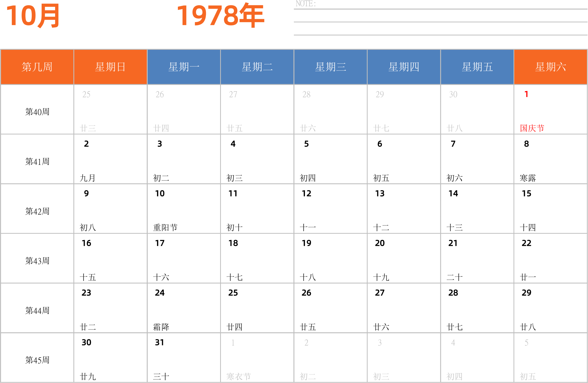This screenshot has width=588, height=383.
Task: Click the 1978年 year title
Action: click(220, 16)
